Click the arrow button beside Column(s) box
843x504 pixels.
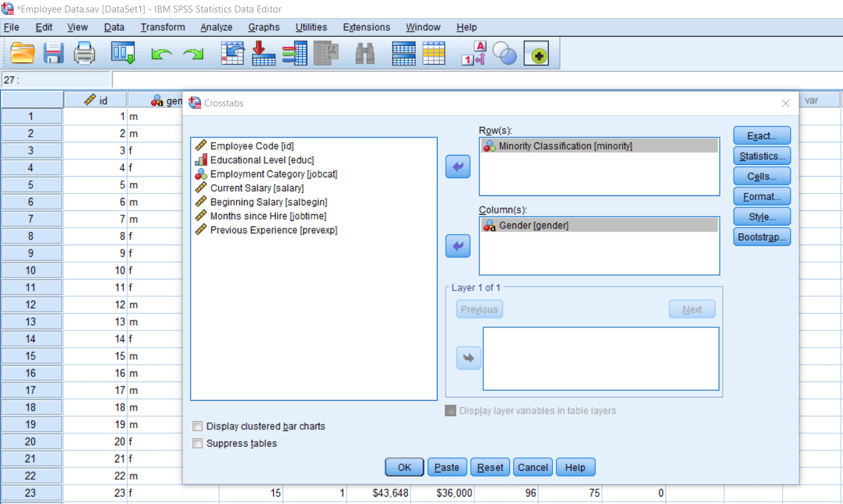458,246
